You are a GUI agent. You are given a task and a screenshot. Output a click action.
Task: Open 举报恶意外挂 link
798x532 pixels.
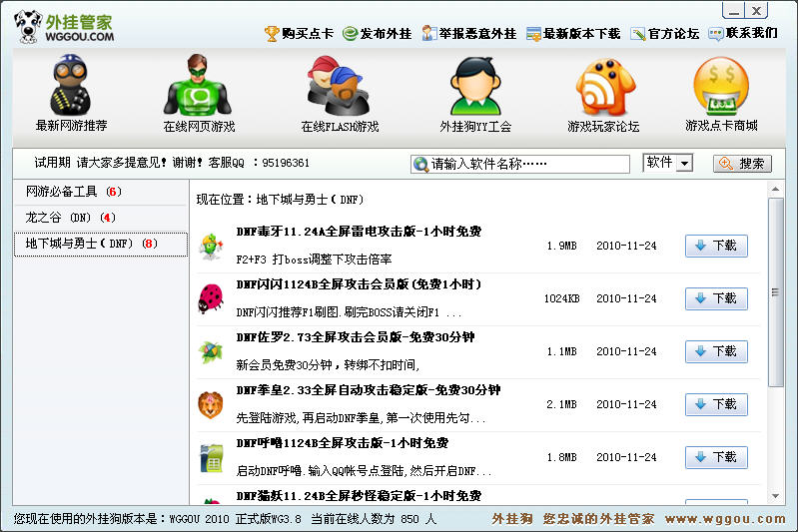pyautogui.click(x=477, y=34)
